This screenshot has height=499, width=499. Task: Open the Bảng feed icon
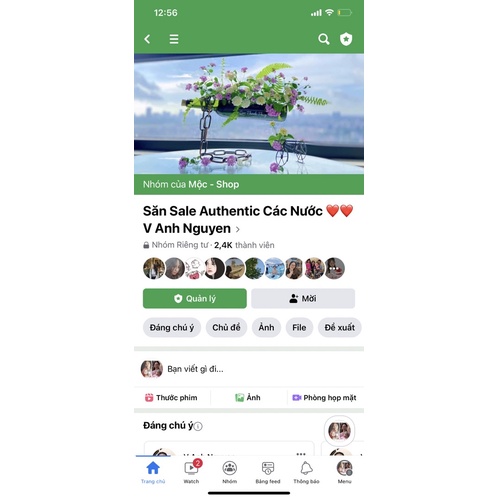coord(268,468)
